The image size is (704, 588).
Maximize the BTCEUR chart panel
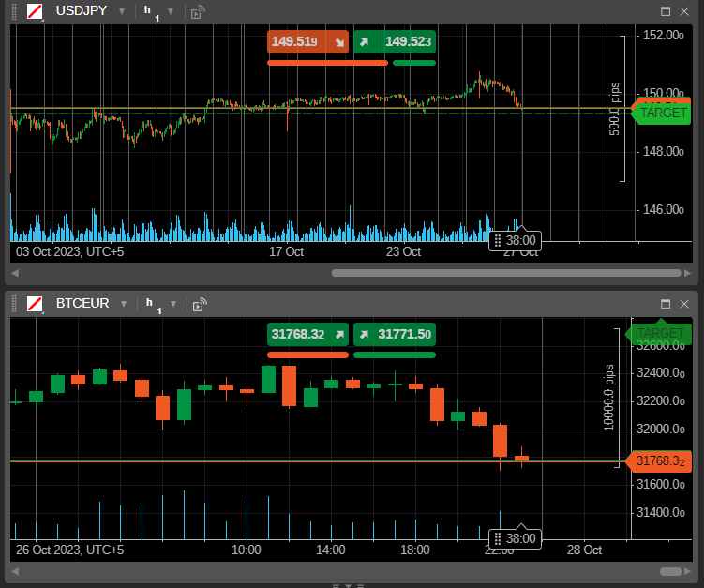(x=666, y=303)
